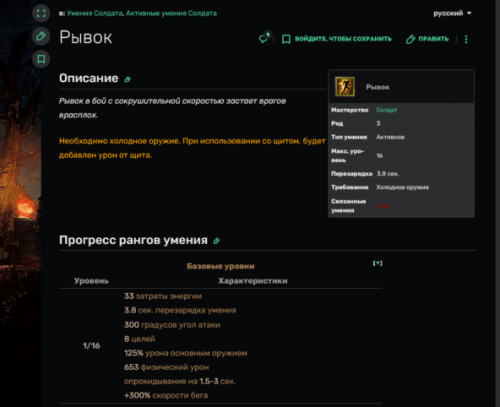Click the bookmark icon in left sidebar
Viewport: 500px width, 407px height.
point(41,59)
